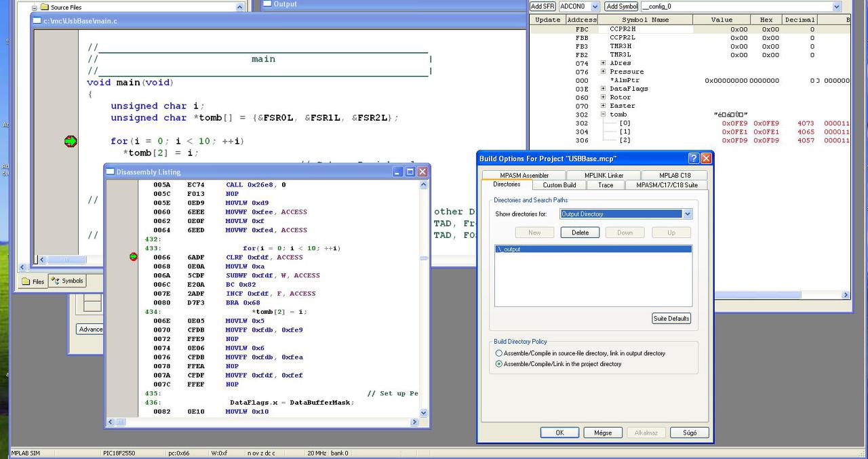The height and width of the screenshot is (459, 868).
Task: Click the main.c window title icon
Action: coord(37,21)
